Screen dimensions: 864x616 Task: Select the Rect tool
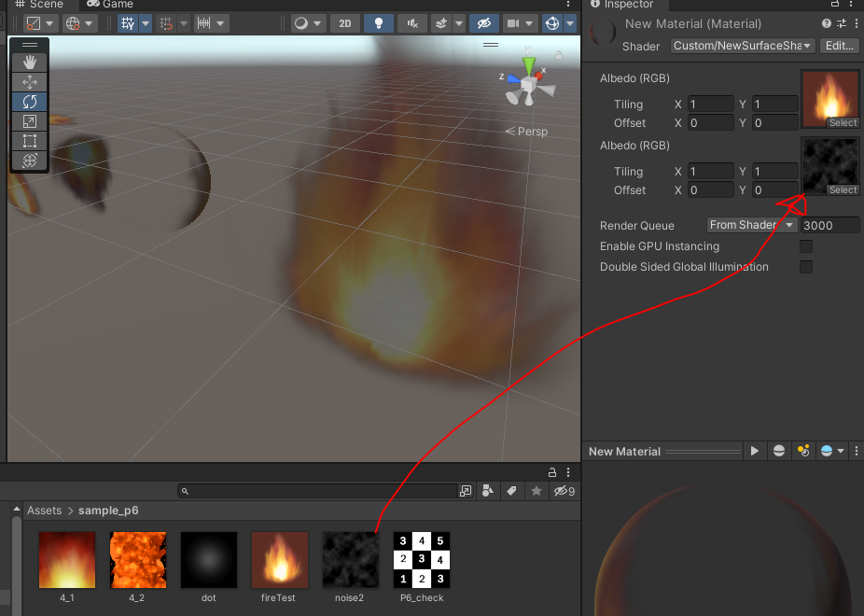click(30, 141)
